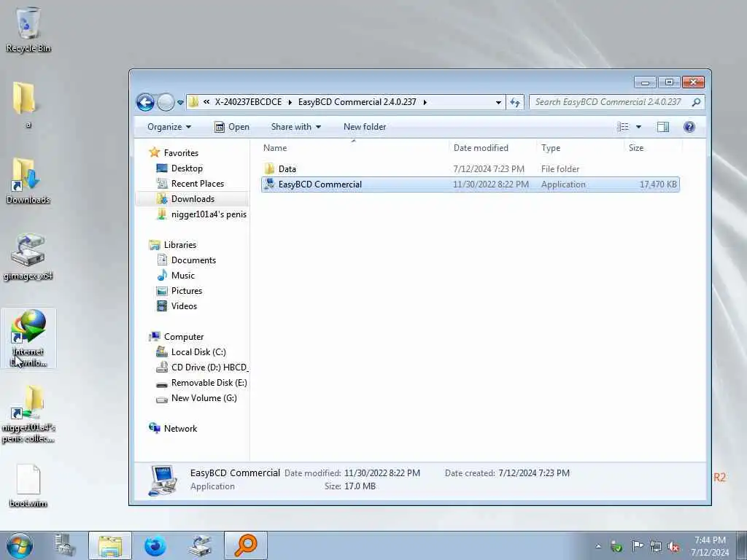Select the EasyBCD Commercial application file
The height and width of the screenshot is (560, 747).
coord(471,184)
